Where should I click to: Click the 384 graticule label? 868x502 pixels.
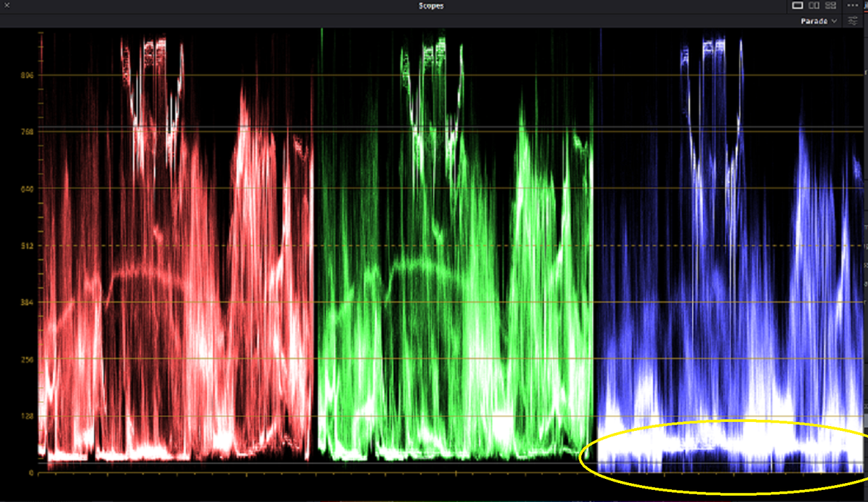coord(28,302)
